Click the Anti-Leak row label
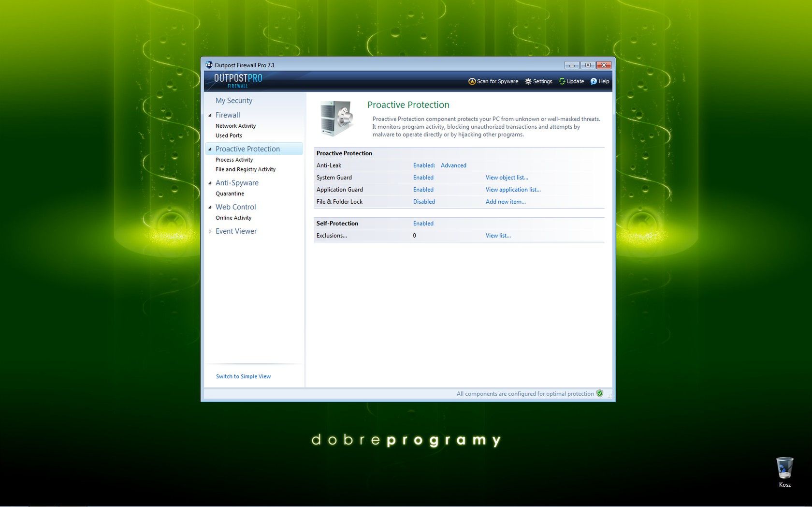The image size is (812, 507). click(x=329, y=165)
